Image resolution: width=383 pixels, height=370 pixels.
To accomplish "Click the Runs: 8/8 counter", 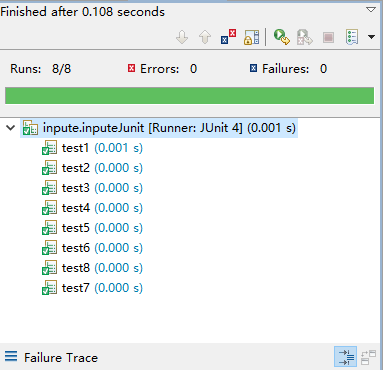I will [40, 69].
